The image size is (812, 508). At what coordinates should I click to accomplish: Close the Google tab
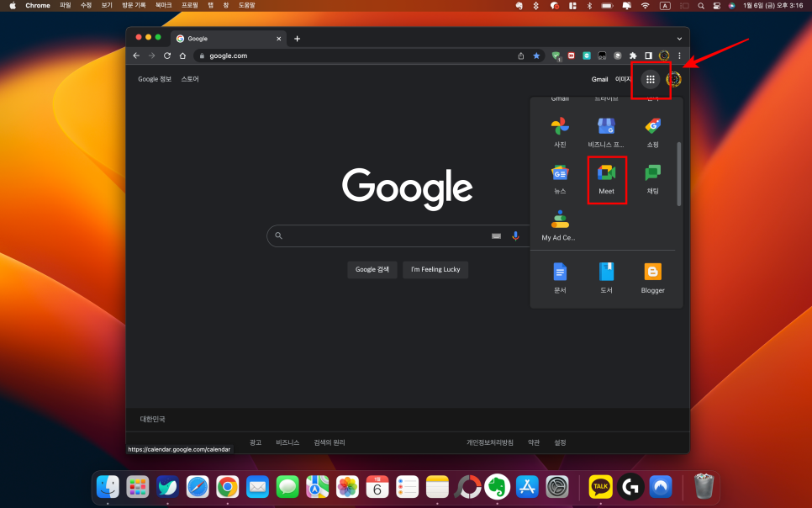click(x=278, y=39)
